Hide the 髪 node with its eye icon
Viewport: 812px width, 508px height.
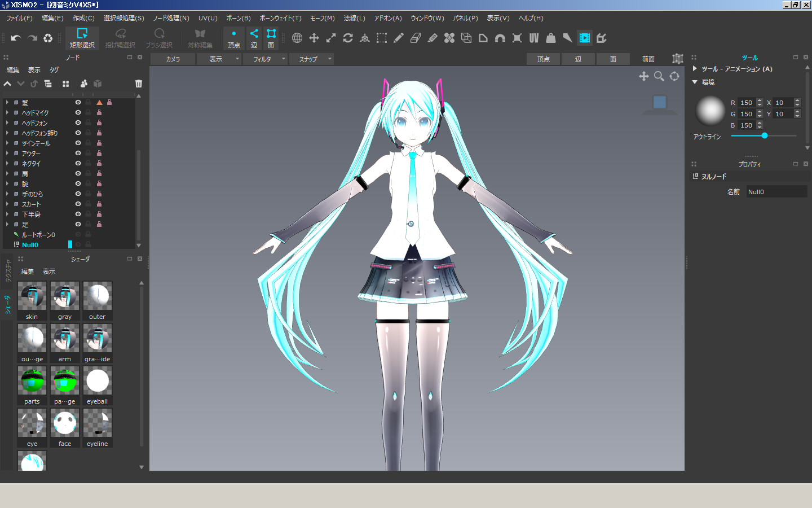point(78,102)
